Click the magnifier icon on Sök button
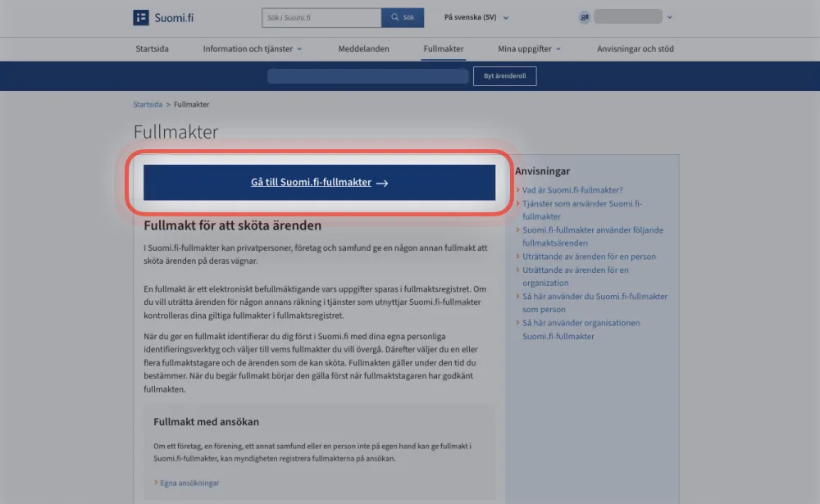820x504 pixels. 395,17
